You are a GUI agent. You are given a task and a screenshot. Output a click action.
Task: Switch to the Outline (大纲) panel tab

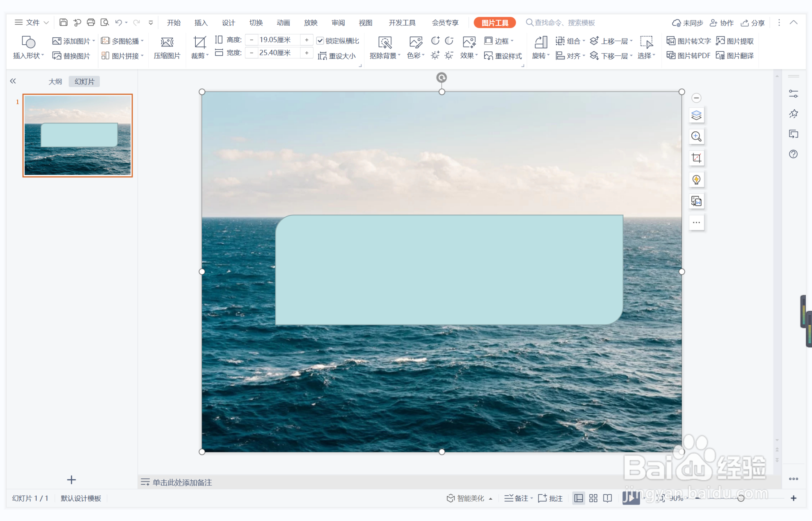point(55,81)
